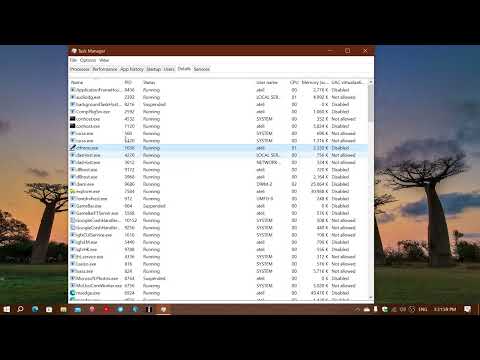Select the lsass.exe row with PID 824
480x360 pixels.
click(219, 271)
